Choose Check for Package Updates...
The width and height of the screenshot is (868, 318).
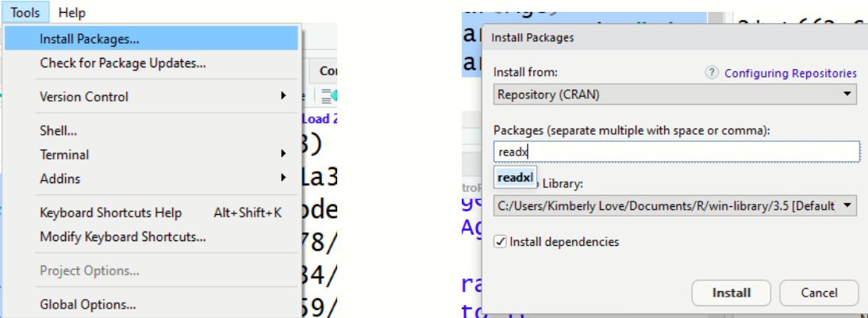123,63
